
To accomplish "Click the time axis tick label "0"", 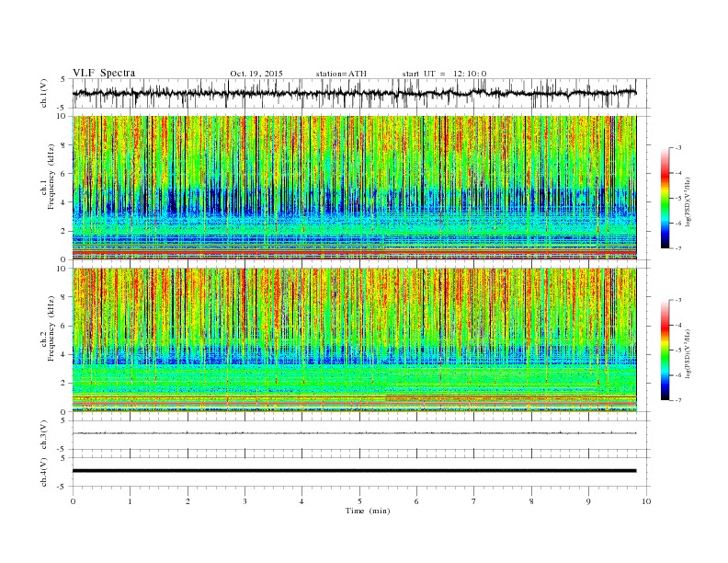I will point(73,501).
